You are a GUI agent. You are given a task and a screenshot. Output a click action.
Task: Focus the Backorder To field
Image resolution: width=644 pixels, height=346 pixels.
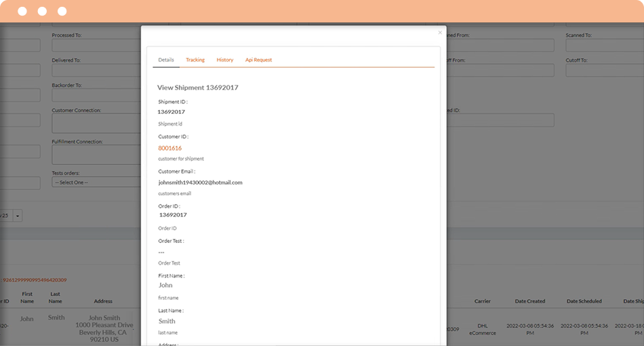(95, 96)
